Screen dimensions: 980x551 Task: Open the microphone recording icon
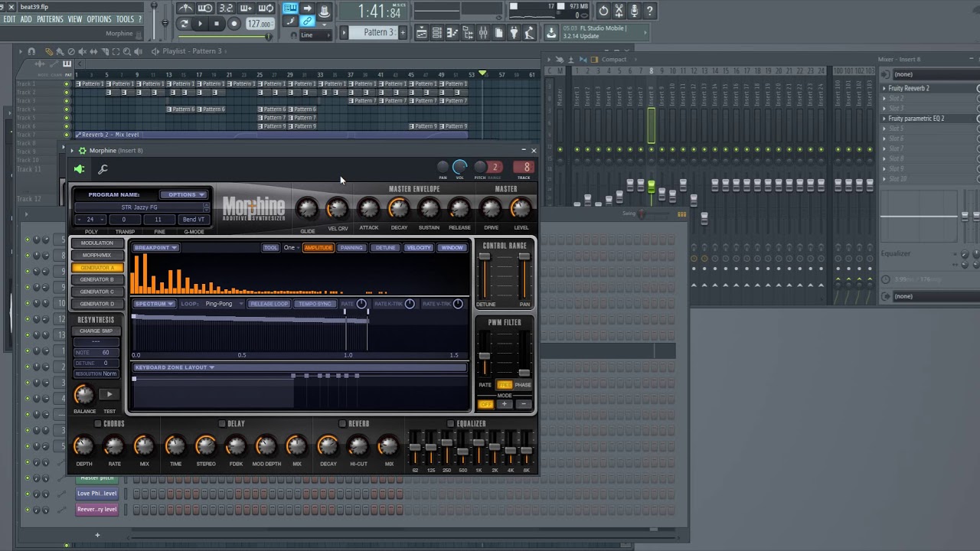click(x=634, y=11)
